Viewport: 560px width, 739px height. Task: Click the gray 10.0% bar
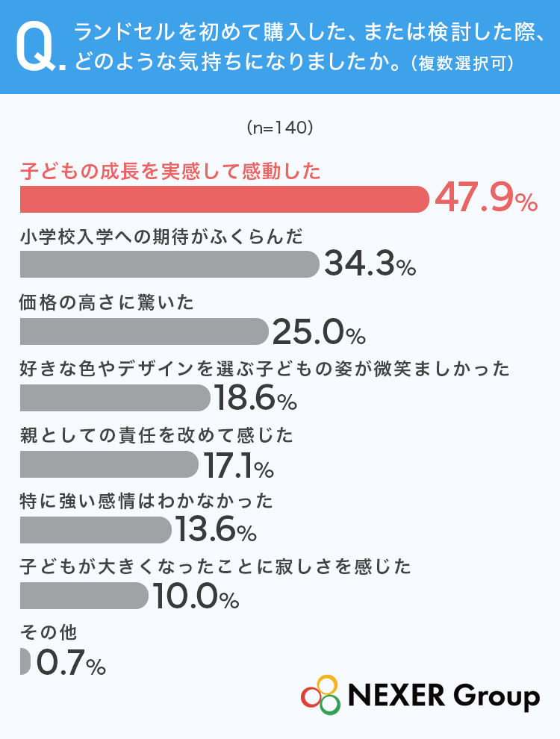(84, 596)
